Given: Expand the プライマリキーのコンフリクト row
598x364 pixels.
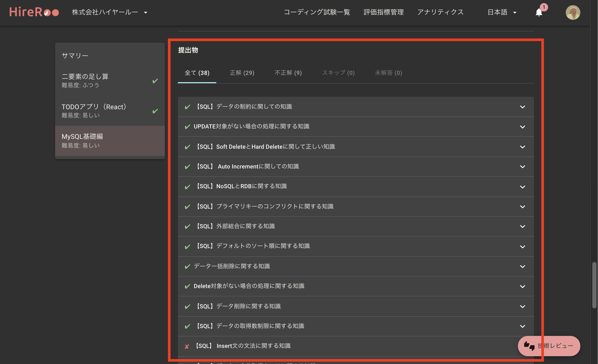Looking at the screenshot, I should pyautogui.click(x=356, y=206).
